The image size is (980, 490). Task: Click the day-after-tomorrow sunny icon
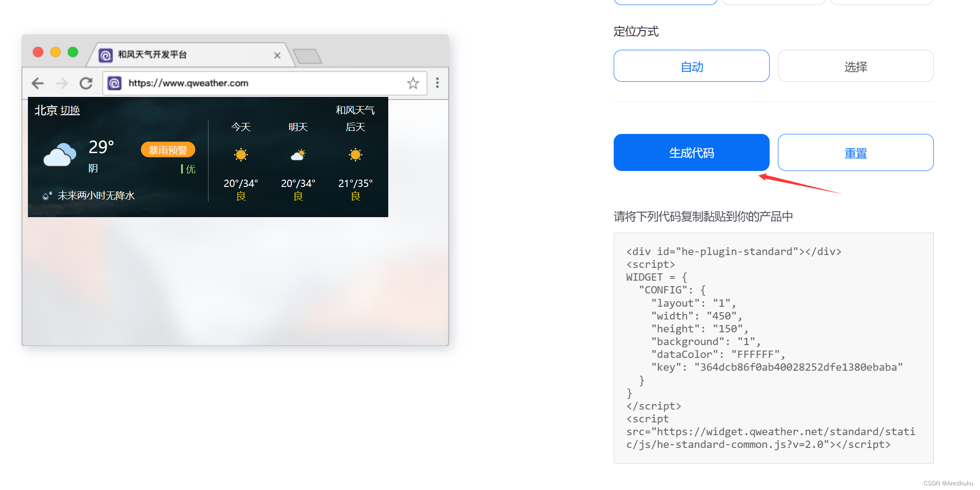tap(355, 154)
